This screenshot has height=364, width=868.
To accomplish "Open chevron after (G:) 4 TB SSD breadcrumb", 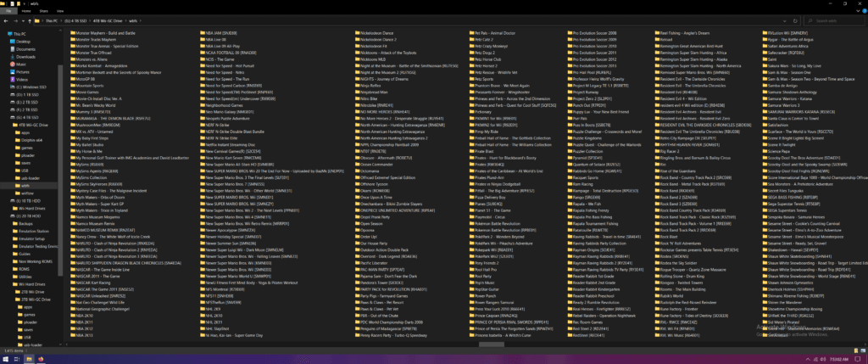I will pyautogui.click(x=91, y=21).
